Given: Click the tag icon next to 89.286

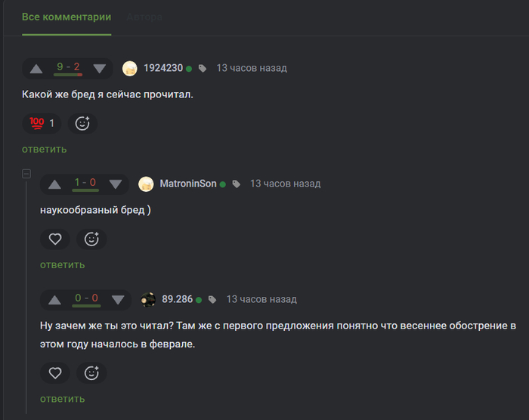Looking at the screenshot, I should coord(212,300).
